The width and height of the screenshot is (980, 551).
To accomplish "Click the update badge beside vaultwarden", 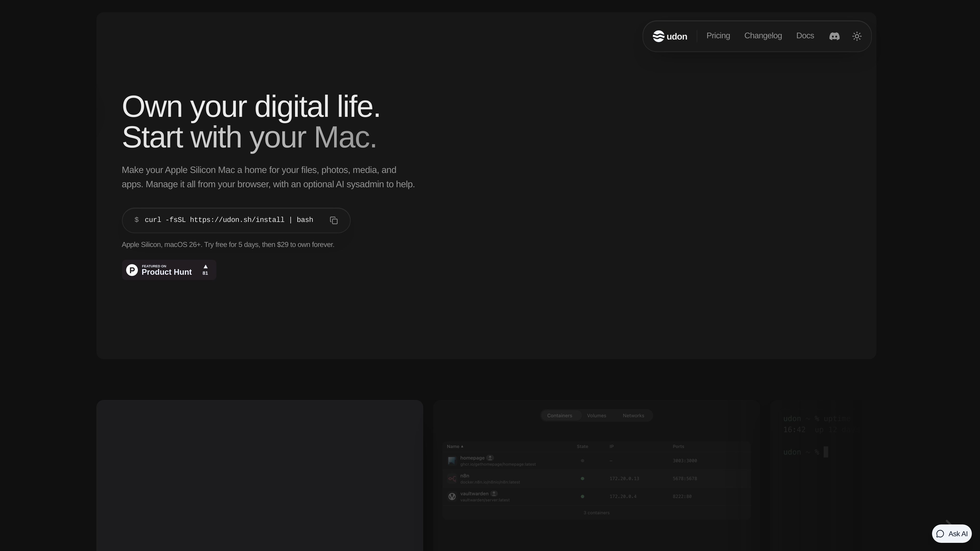I will (494, 494).
